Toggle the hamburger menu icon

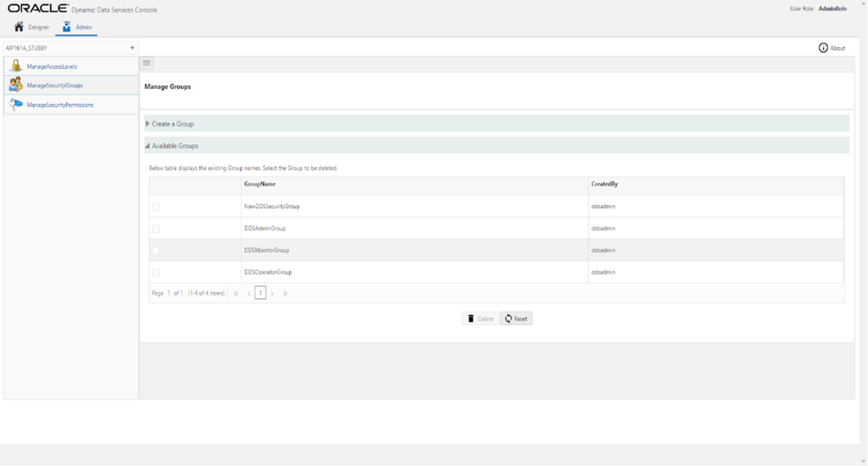(x=147, y=63)
